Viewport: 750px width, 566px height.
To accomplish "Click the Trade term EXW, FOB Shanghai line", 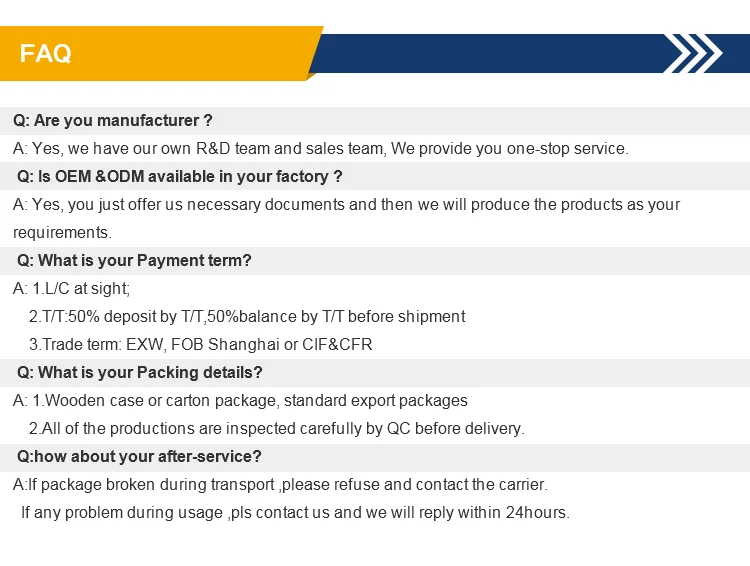I will (x=200, y=344).
